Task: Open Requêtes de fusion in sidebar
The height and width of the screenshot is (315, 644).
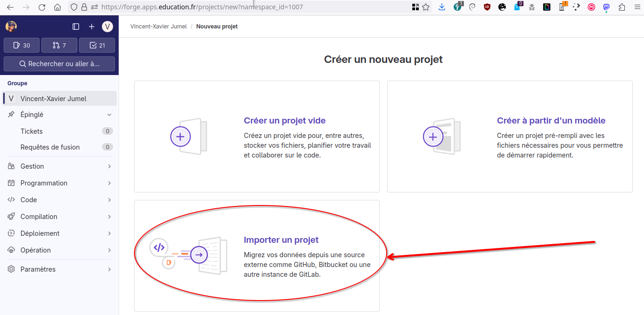Action: (x=60, y=147)
